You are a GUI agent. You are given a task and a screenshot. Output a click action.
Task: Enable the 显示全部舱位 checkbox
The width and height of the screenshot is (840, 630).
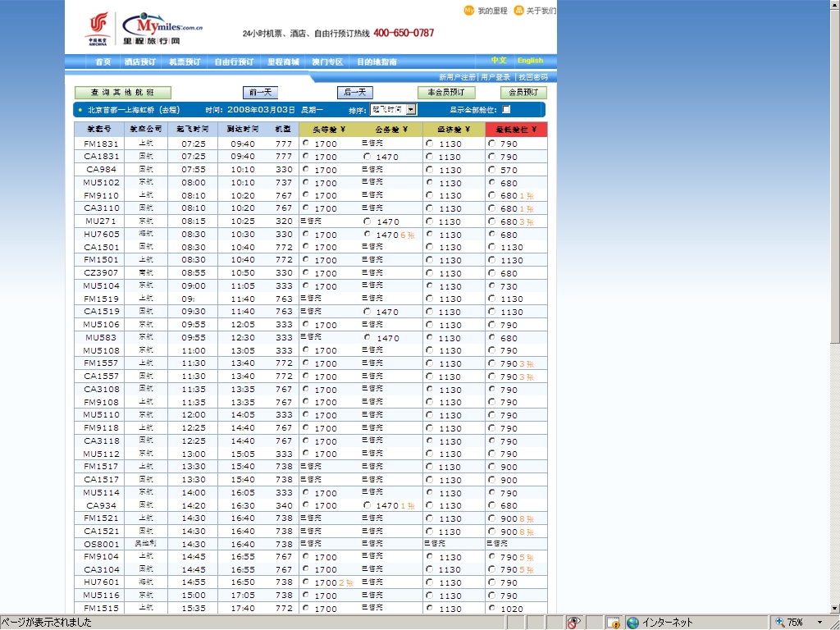[x=506, y=109]
